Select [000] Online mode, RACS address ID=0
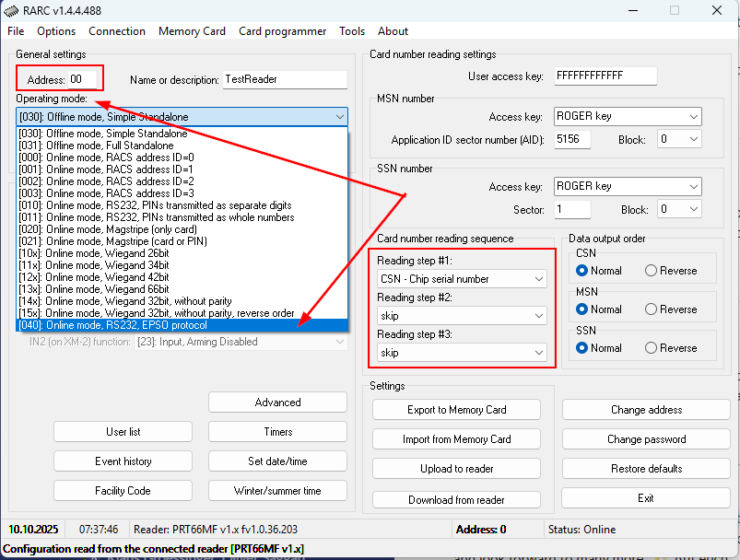The height and width of the screenshot is (560, 740). 182,157
